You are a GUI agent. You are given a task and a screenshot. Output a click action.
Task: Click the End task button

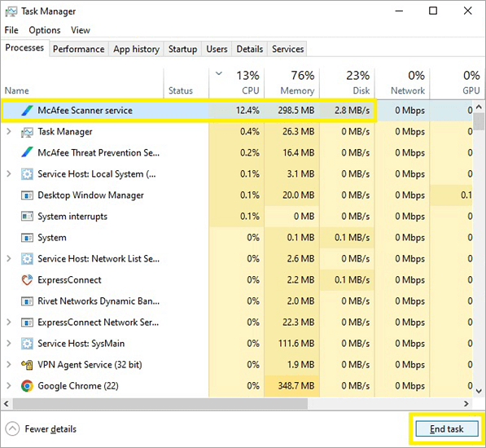point(447,428)
